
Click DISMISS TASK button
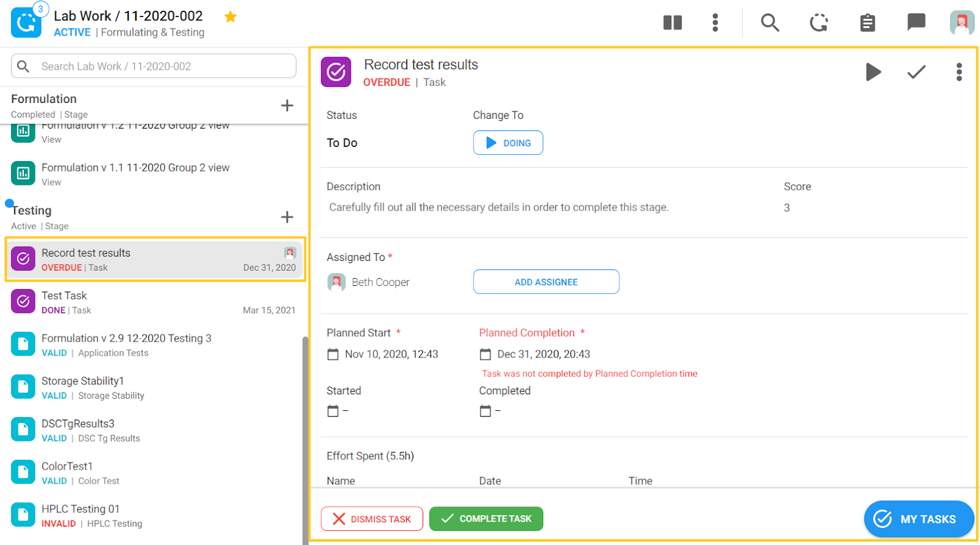(372, 519)
